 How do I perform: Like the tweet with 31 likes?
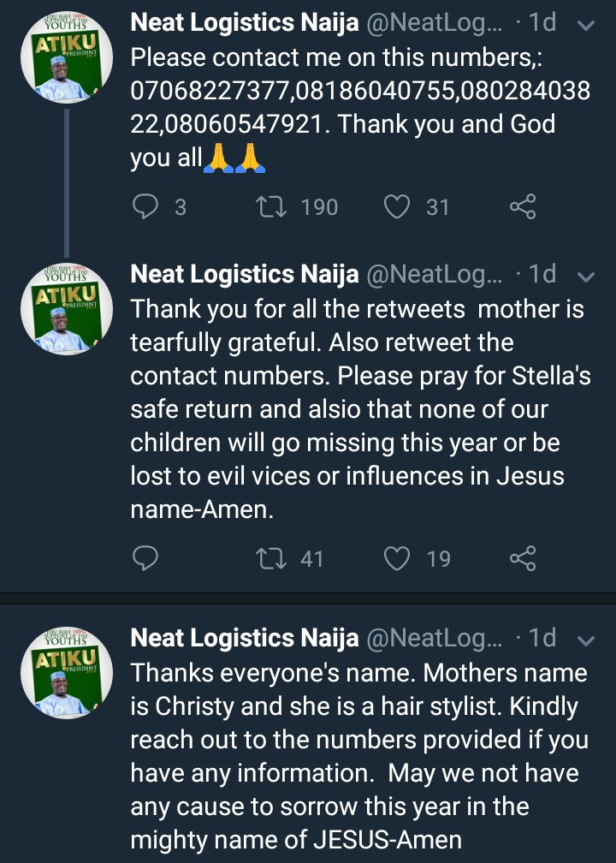[x=397, y=206]
